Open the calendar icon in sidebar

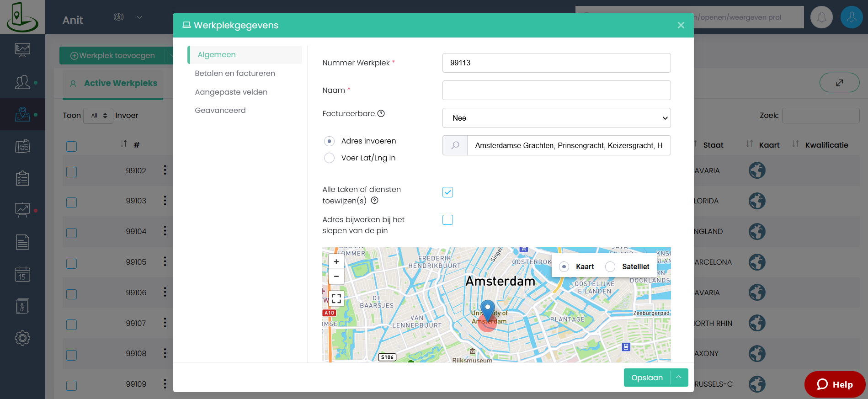pos(22,274)
